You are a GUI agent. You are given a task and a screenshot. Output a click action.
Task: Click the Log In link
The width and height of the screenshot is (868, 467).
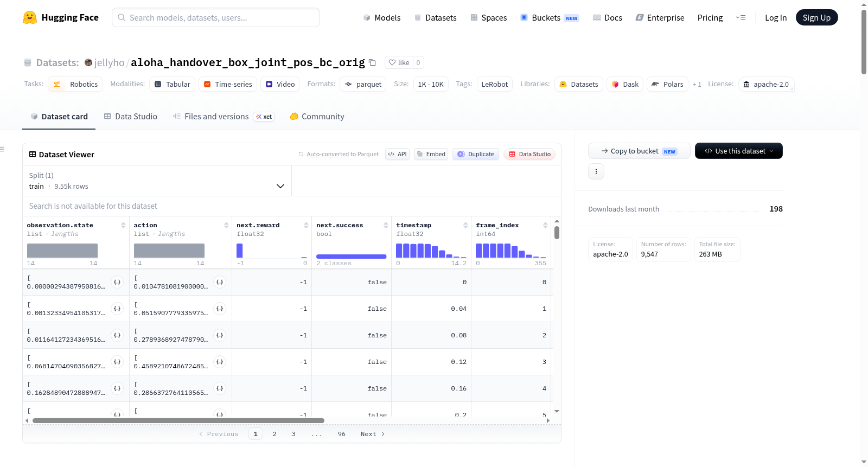(x=776, y=17)
